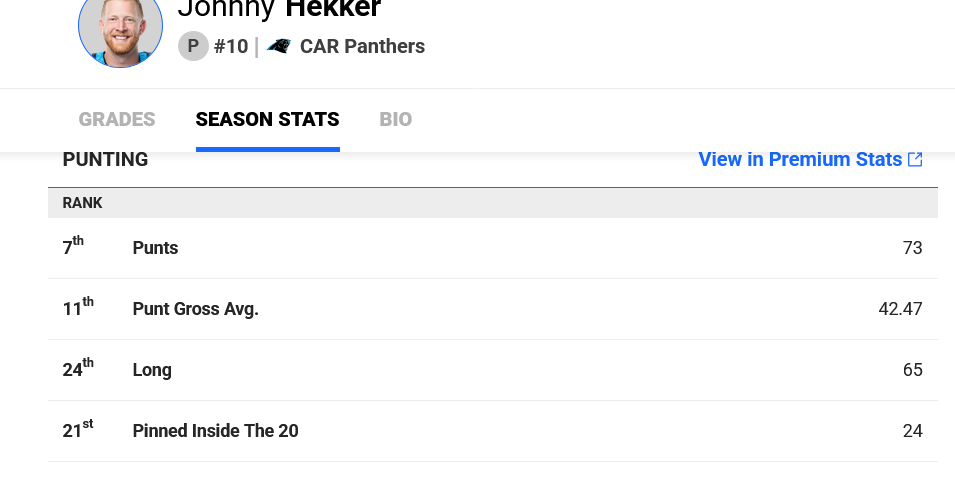The height and width of the screenshot is (477, 955).
Task: Click the Hekker player name heading
Action: [333, 9]
